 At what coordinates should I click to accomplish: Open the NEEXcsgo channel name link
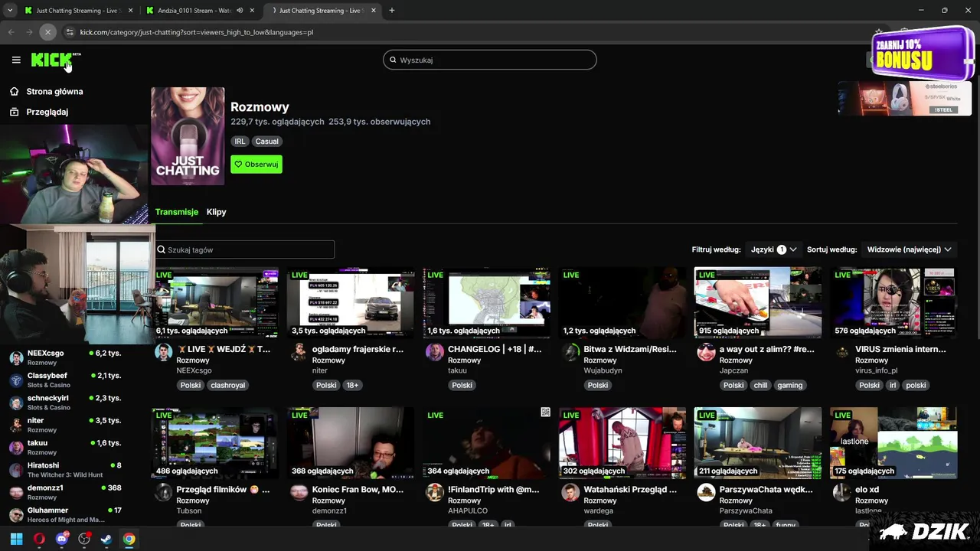[194, 370]
